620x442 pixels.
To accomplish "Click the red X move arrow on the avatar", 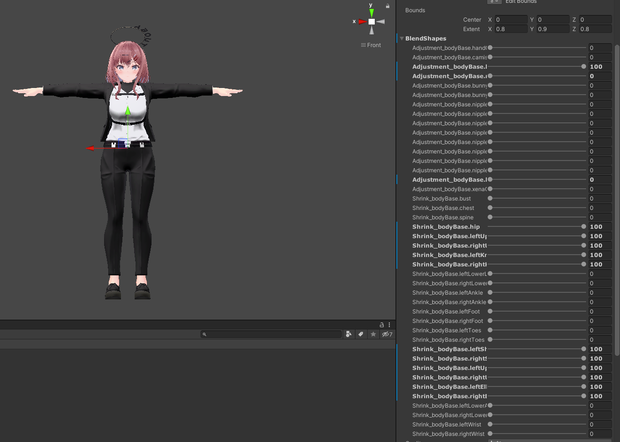I will [91, 148].
